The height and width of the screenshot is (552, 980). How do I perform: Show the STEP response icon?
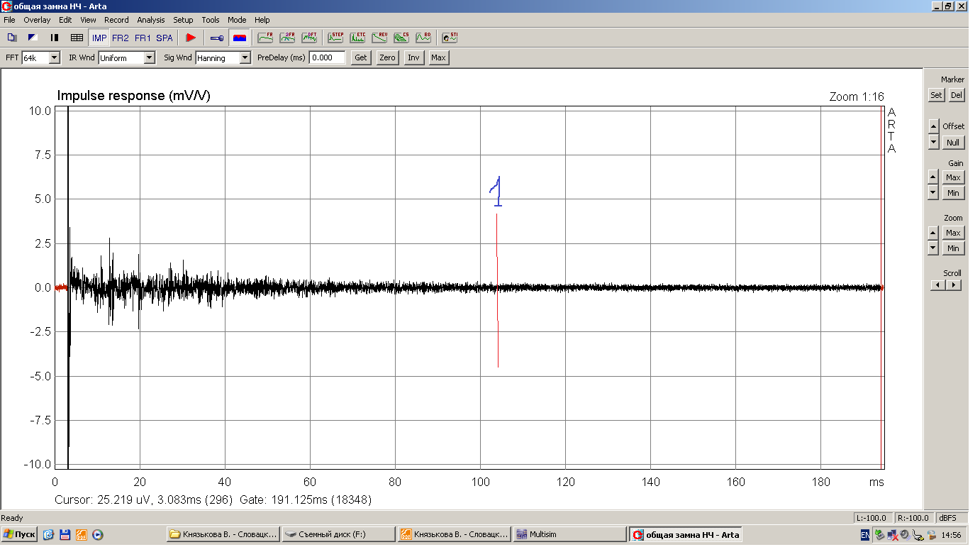point(335,38)
